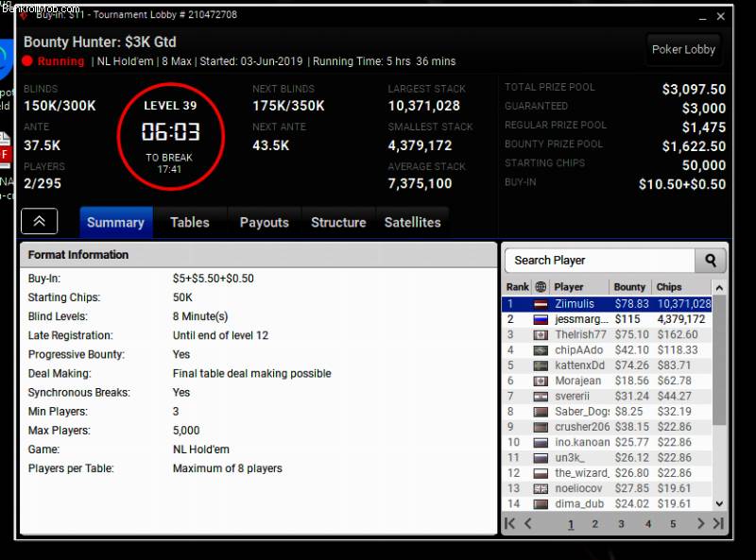756x560 pixels.
Task: Click the flag icon next to kattenxDd
Action: (x=541, y=365)
